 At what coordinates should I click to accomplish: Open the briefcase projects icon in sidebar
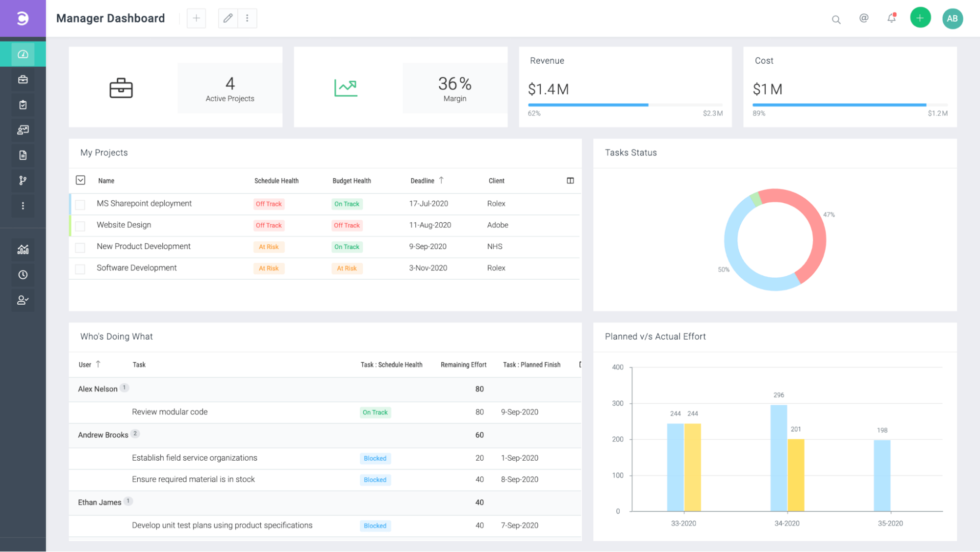[23, 79]
